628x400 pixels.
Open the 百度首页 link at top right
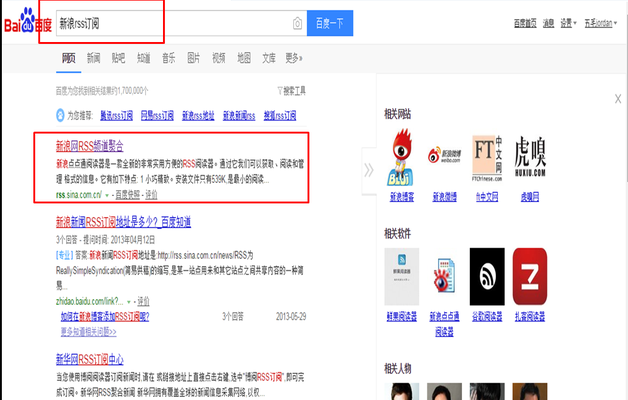525,23
